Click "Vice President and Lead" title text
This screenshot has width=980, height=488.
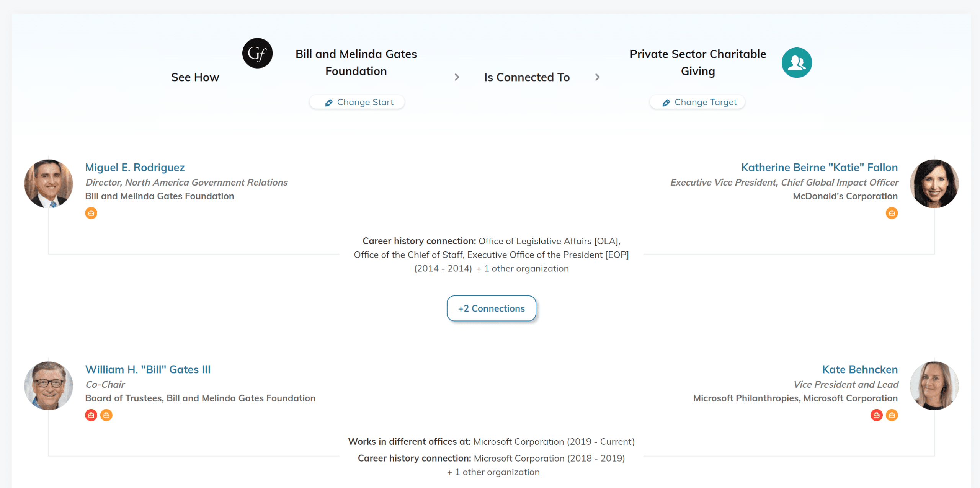(846, 385)
